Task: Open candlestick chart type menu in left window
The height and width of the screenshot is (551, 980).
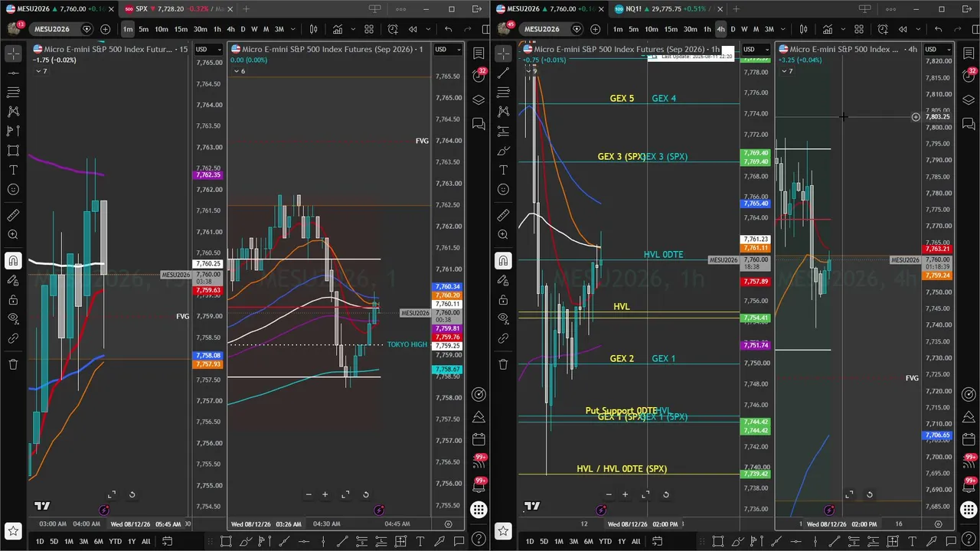Action: click(x=313, y=29)
